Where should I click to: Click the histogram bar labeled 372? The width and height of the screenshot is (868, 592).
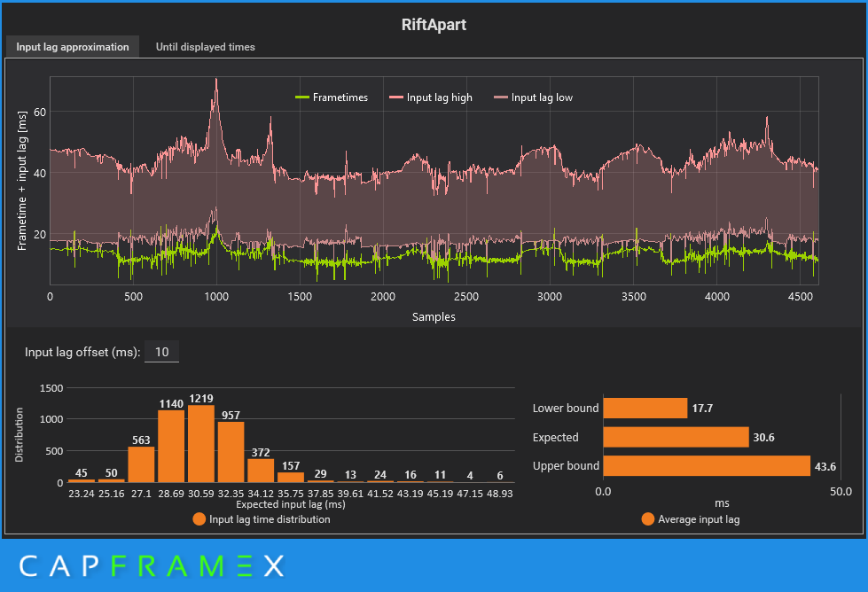point(261,471)
